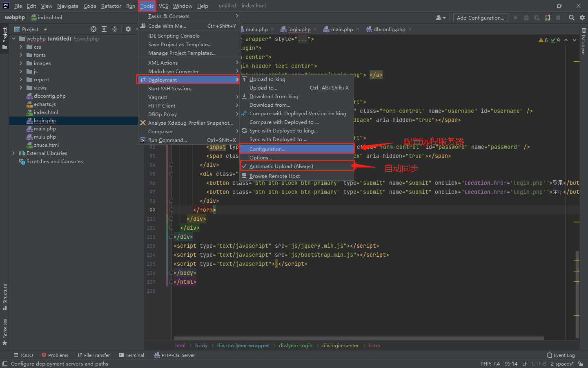Open the Event Log

tap(561, 355)
